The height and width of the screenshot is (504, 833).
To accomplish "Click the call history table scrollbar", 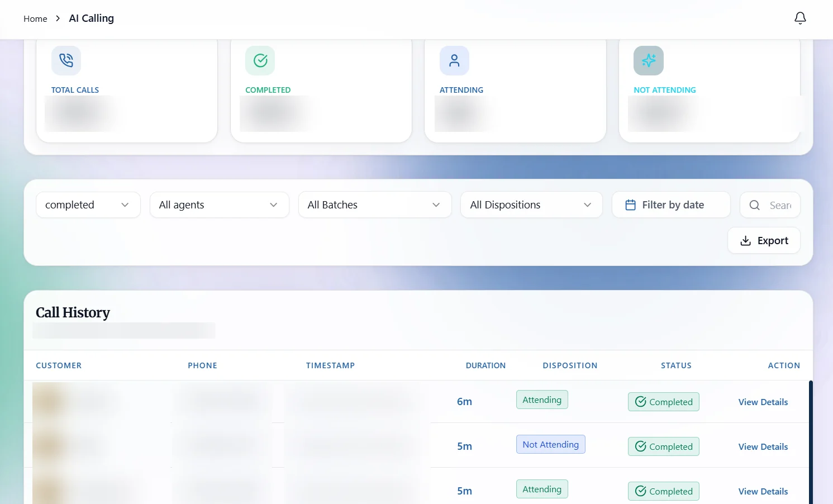I will tap(811, 442).
